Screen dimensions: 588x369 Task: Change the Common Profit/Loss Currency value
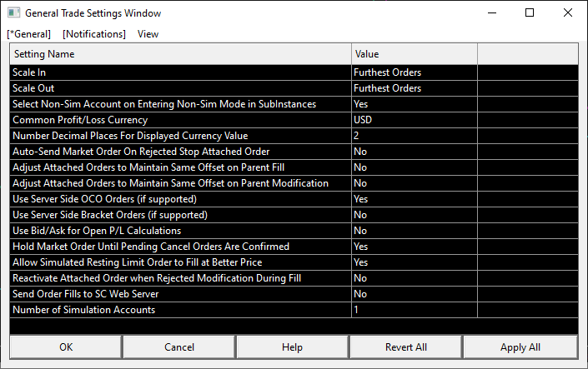pos(413,120)
